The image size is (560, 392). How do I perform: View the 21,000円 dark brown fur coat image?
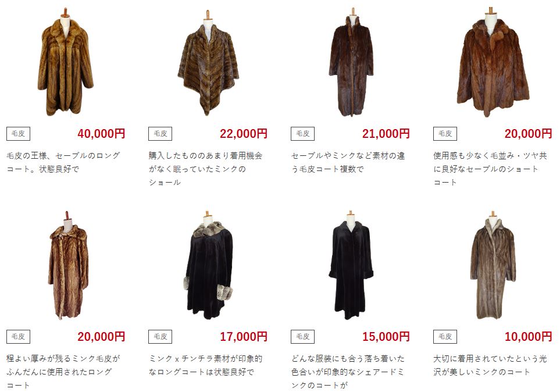[x=351, y=62]
